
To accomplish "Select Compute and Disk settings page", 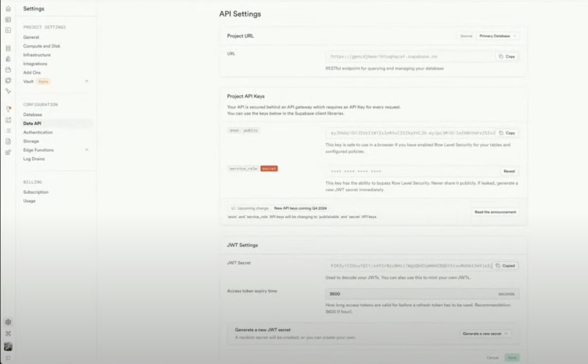I will (x=42, y=46).
